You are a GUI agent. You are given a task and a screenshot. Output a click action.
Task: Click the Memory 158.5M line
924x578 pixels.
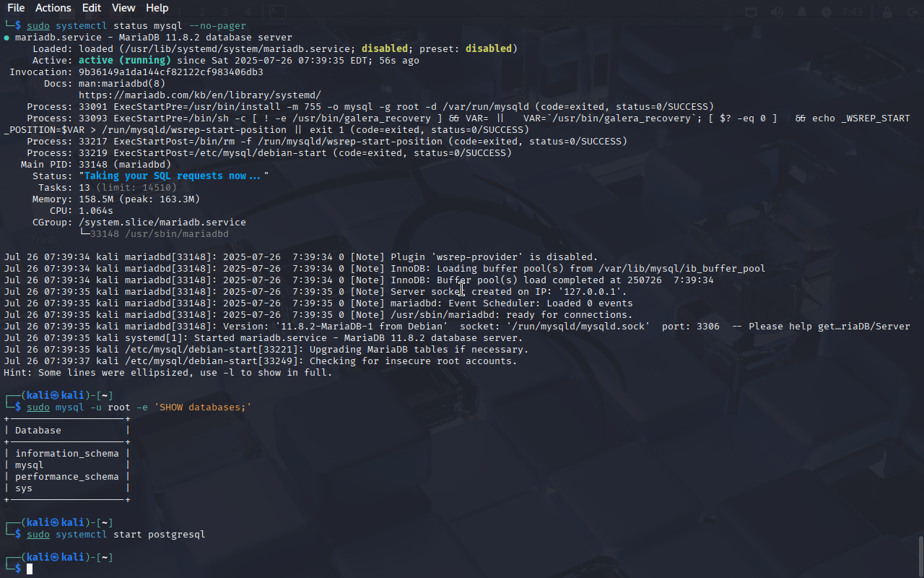click(116, 199)
